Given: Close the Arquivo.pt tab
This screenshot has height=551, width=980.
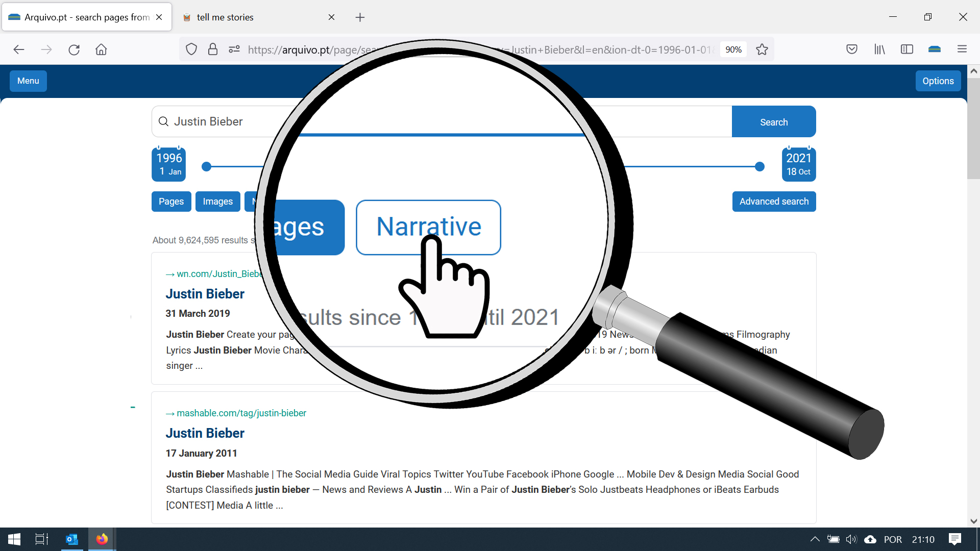Looking at the screenshot, I should pyautogui.click(x=159, y=17).
